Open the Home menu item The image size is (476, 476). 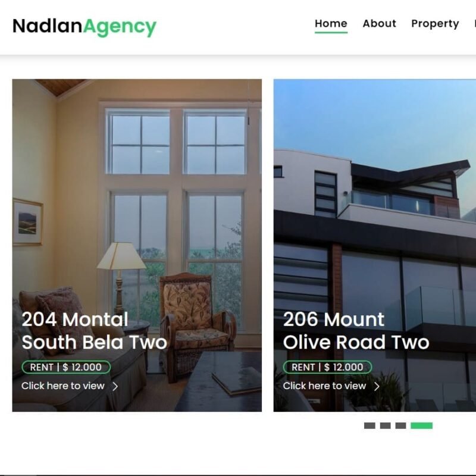pos(331,24)
